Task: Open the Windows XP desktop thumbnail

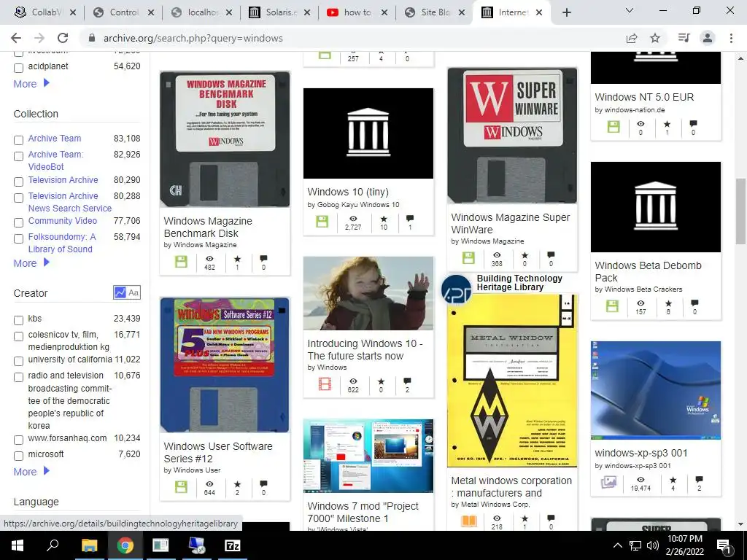Action: coord(656,390)
